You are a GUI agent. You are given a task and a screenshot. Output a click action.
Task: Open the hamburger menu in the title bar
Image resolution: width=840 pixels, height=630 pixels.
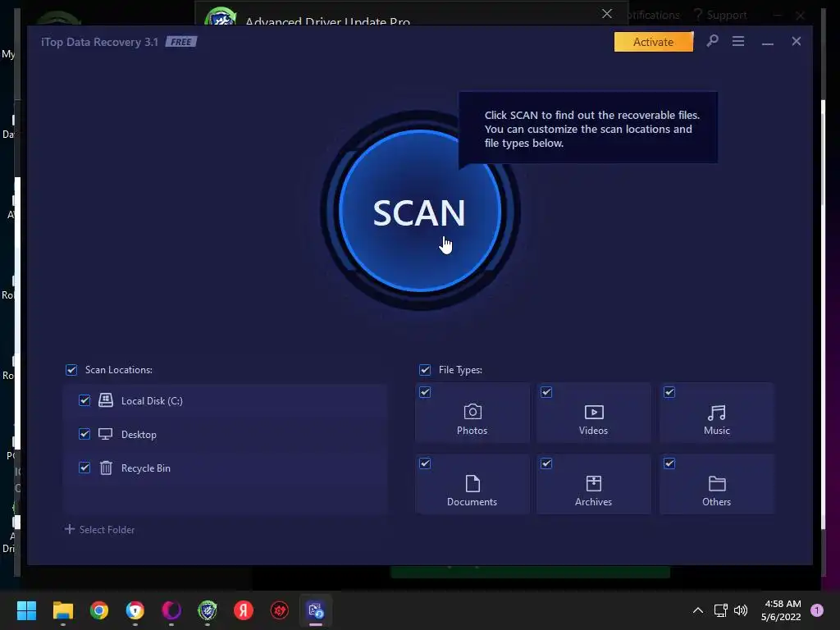pos(738,41)
